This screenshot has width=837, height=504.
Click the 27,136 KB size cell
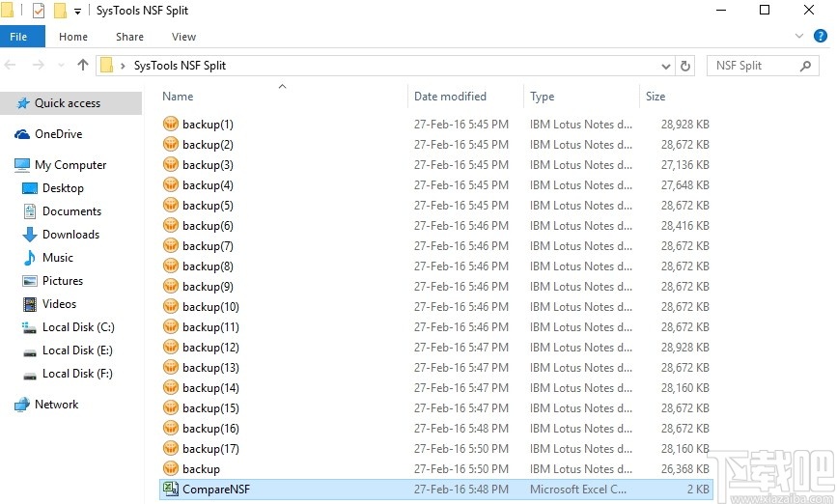684,165
